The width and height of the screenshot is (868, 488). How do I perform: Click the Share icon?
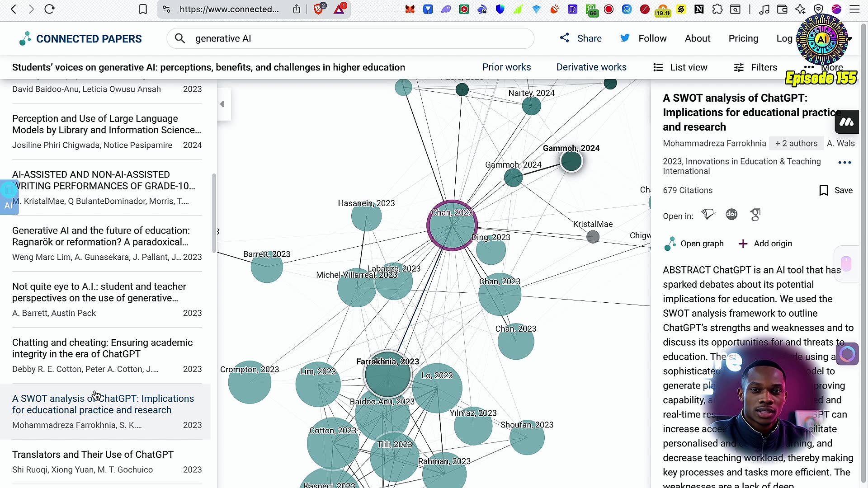[x=564, y=38]
